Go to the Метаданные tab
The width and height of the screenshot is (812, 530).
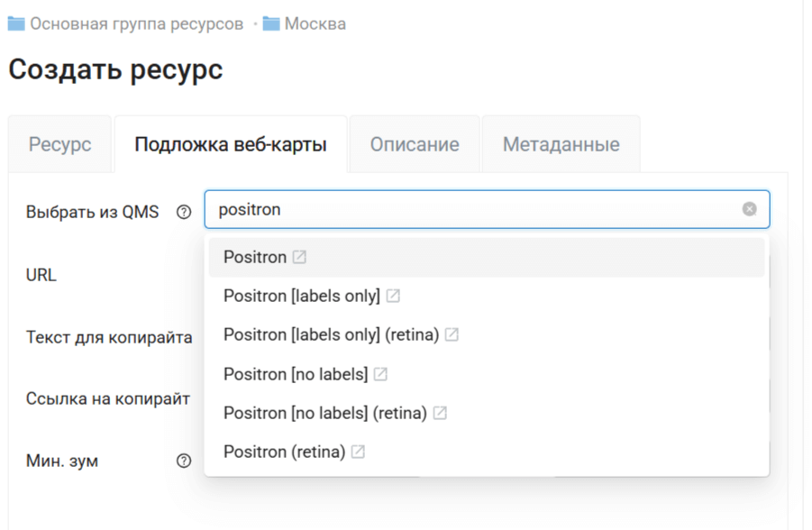pos(561,144)
